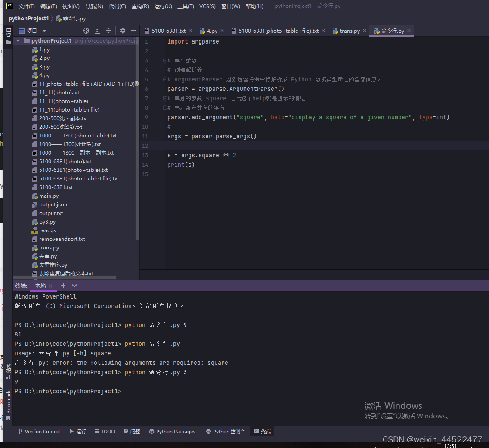Open the 项目 view dropdown
Screen dimensions: 489x448
(44, 31)
